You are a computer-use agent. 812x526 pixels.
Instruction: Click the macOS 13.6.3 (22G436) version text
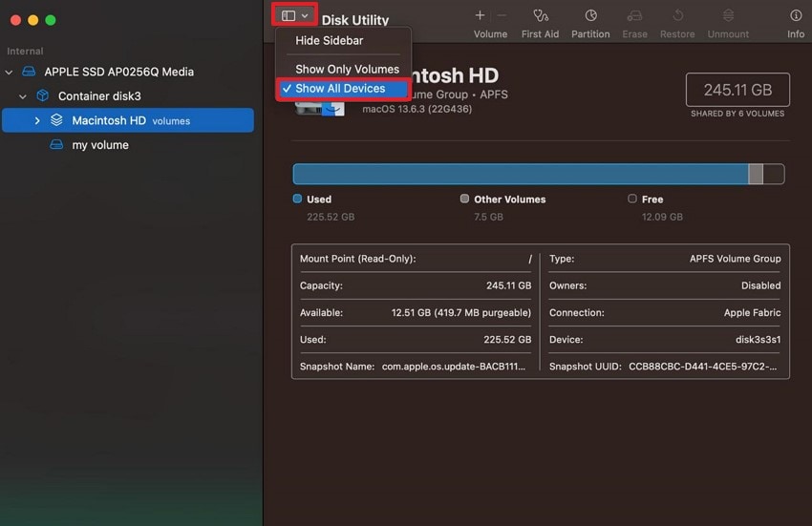tap(417, 109)
